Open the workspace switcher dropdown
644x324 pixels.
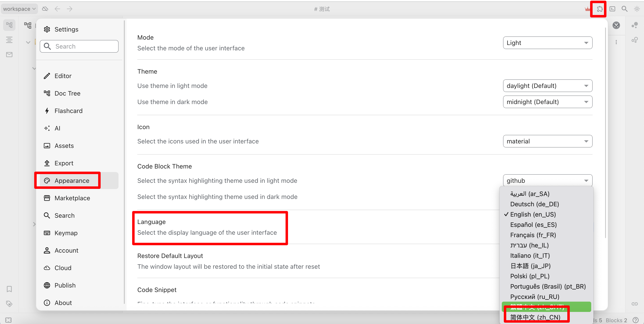[x=19, y=9]
